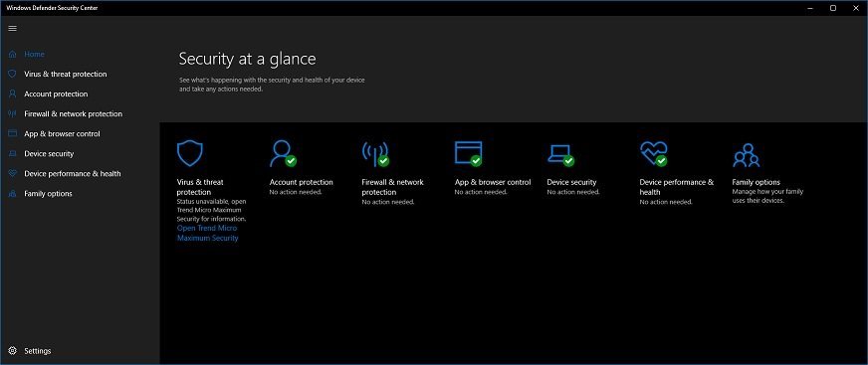Screen dimensions: 868x365
Task: Click the Virus & threat protection tile title
Action: click(200, 187)
